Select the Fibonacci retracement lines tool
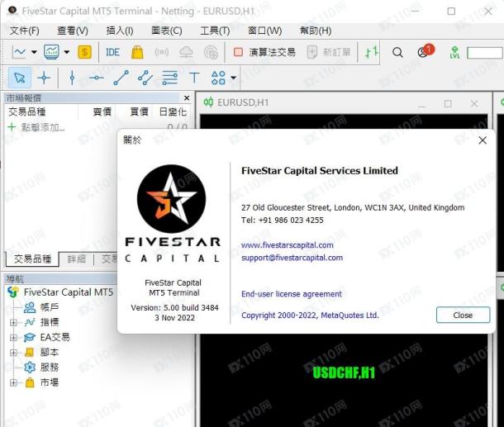The width and height of the screenshot is (504, 427). coord(169,78)
